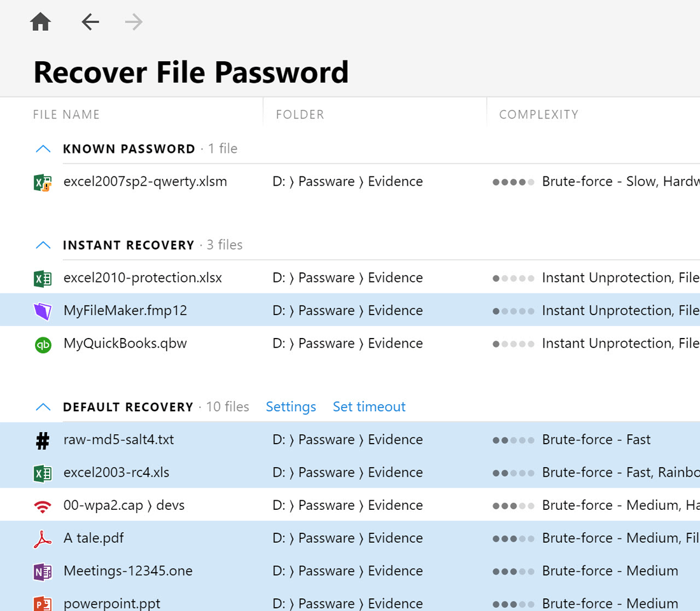Open the Default Recovery Settings link
Image resolution: width=700 pixels, height=611 pixels.
point(291,407)
